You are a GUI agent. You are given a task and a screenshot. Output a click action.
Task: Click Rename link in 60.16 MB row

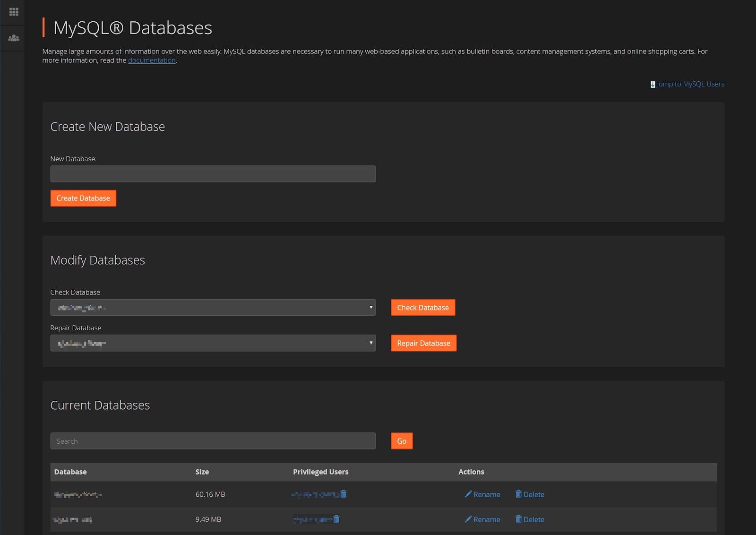(x=487, y=494)
